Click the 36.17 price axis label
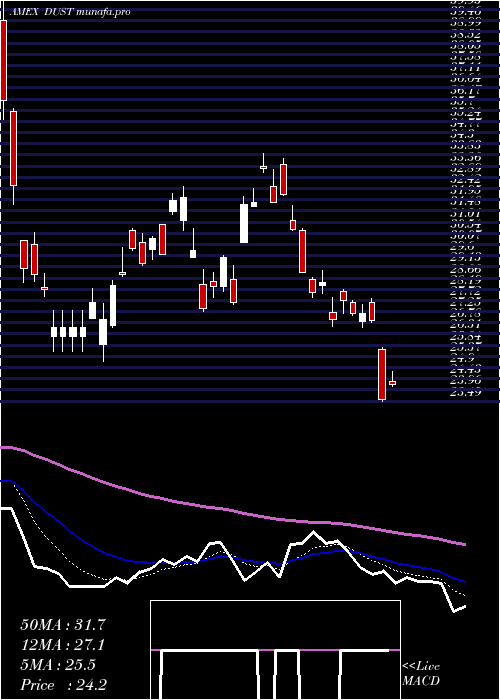Viewport: 500px width, 700px height. coord(466,91)
